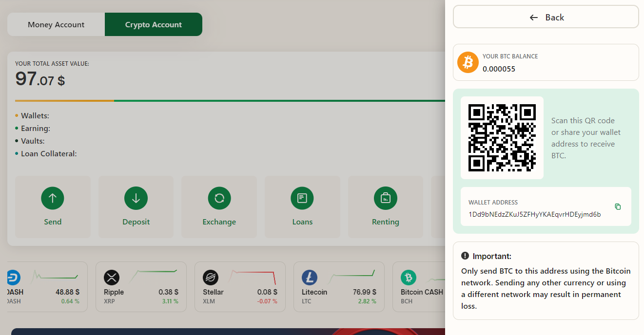This screenshot has height=335, width=644.
Task: Open the Exchange circular arrows icon
Action: click(219, 198)
